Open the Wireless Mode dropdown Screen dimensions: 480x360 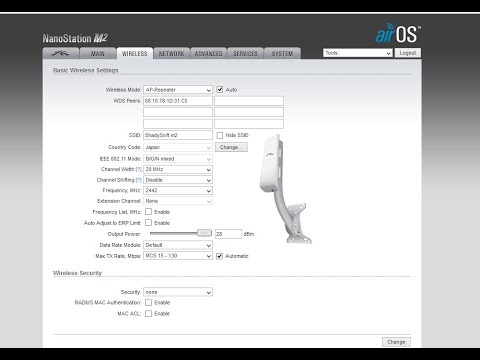click(x=178, y=90)
